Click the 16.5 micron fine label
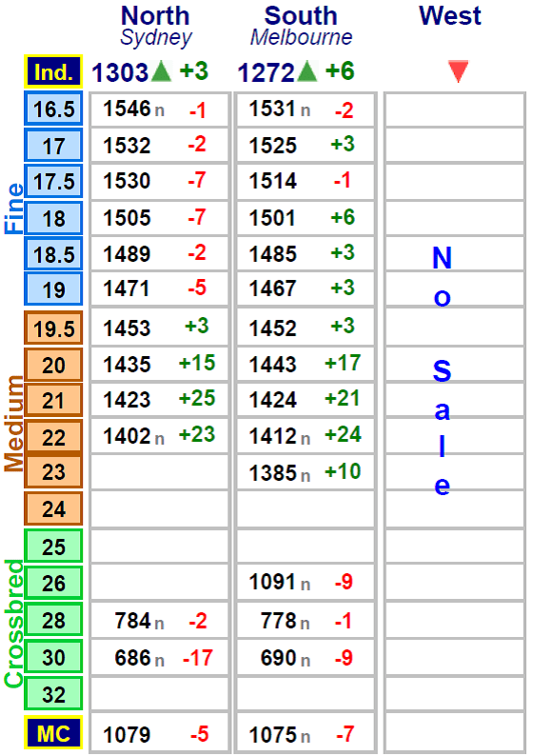The width and height of the screenshot is (533, 756). tap(53, 109)
